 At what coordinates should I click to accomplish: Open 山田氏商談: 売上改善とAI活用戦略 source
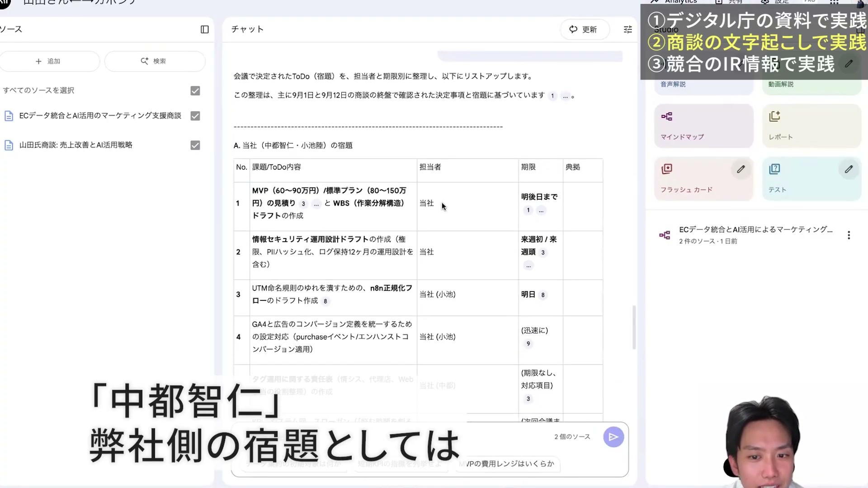tap(76, 145)
